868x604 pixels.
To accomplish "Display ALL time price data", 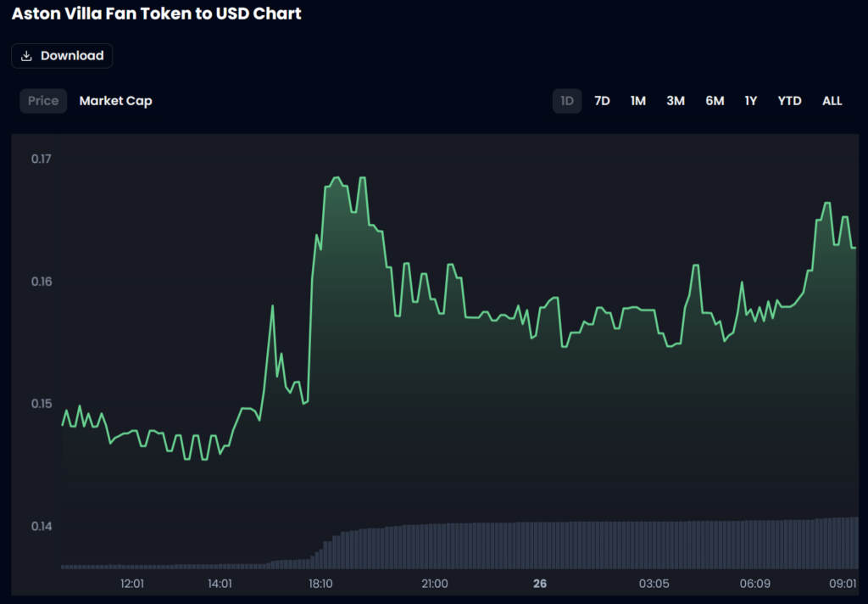I will [832, 101].
